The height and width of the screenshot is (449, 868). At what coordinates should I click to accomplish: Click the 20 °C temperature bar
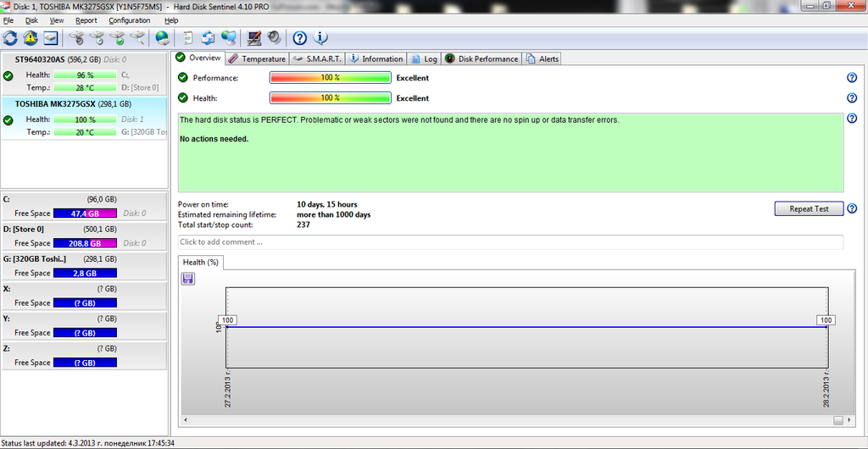coord(86,132)
